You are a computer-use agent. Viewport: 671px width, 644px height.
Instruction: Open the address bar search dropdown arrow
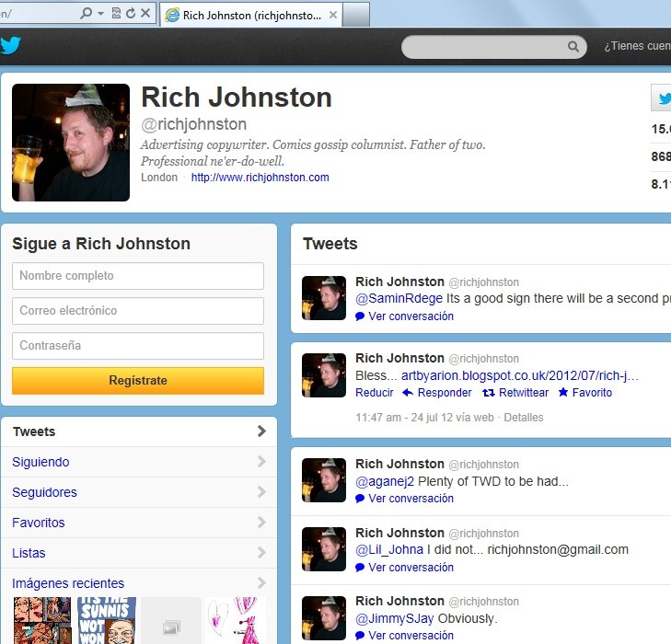(x=100, y=14)
